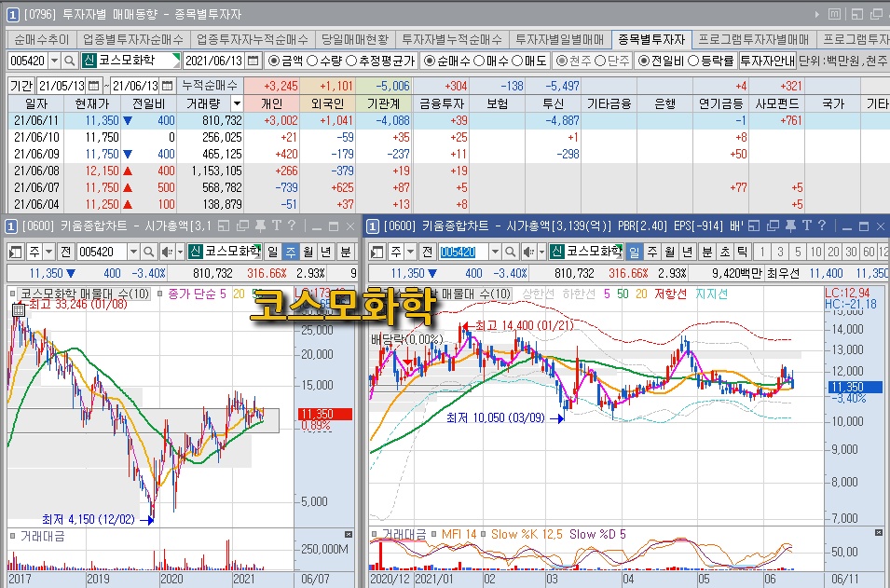Image resolution: width=890 pixels, height=588 pixels.
Task: Click the stock code field in the right chart
Action: pos(462,252)
